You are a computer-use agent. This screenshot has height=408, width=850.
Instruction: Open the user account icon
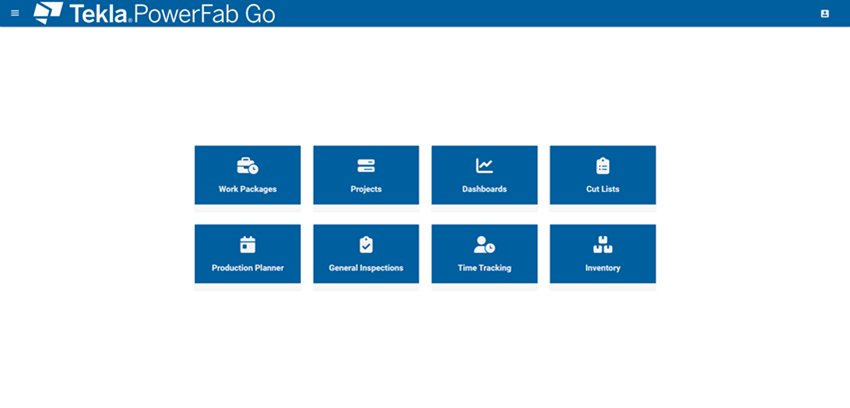tap(825, 14)
